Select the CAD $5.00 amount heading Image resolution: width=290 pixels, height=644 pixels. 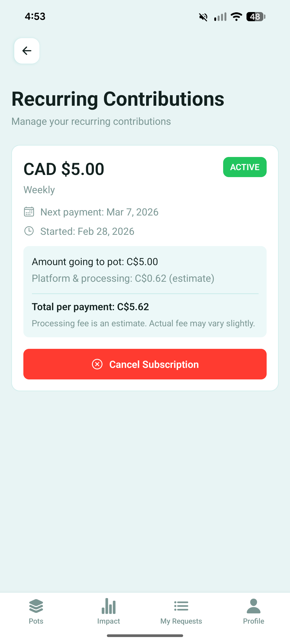[64, 169]
